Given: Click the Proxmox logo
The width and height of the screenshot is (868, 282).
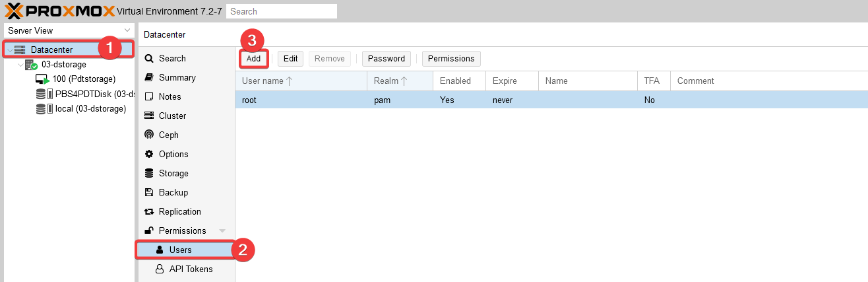Looking at the screenshot, I should (x=59, y=11).
